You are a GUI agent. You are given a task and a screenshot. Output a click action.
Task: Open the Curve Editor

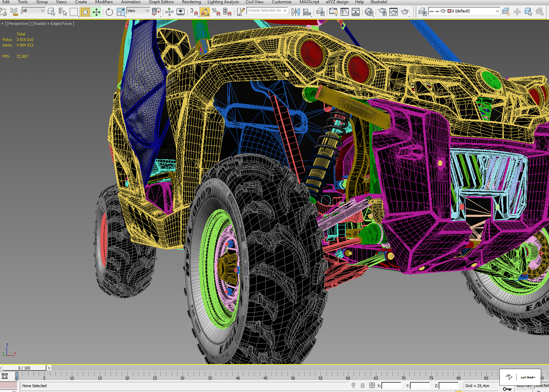tap(344, 12)
